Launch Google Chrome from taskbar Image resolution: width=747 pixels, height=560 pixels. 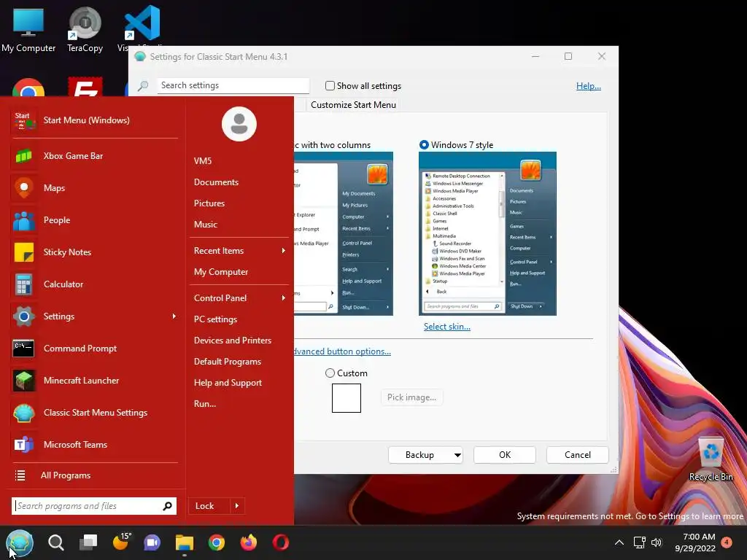click(x=216, y=542)
